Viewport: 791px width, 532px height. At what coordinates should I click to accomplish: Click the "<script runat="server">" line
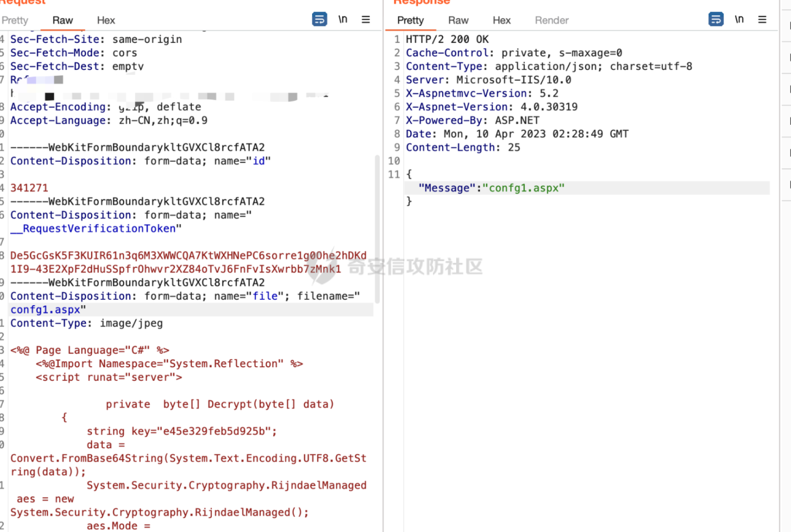(x=109, y=377)
